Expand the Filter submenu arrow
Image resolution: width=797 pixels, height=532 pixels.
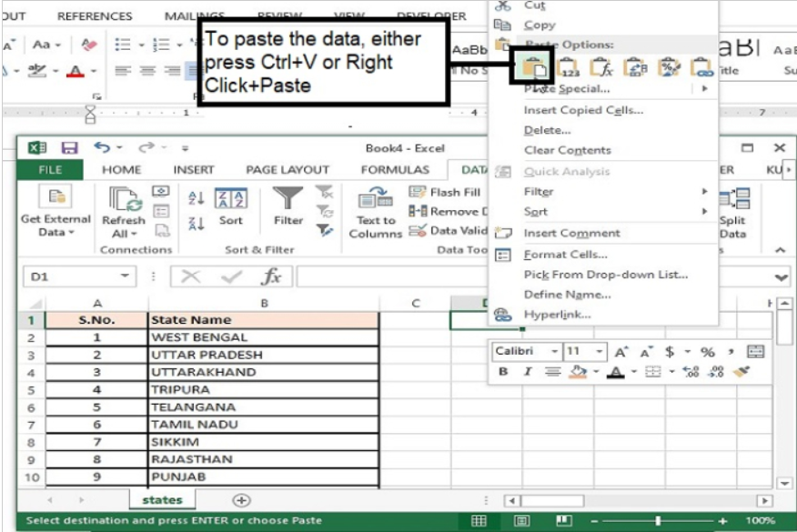point(704,191)
